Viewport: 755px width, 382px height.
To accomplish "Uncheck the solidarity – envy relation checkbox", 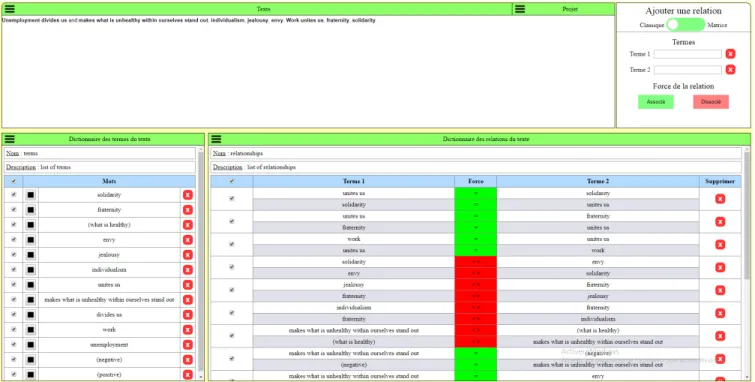I will pos(232,267).
